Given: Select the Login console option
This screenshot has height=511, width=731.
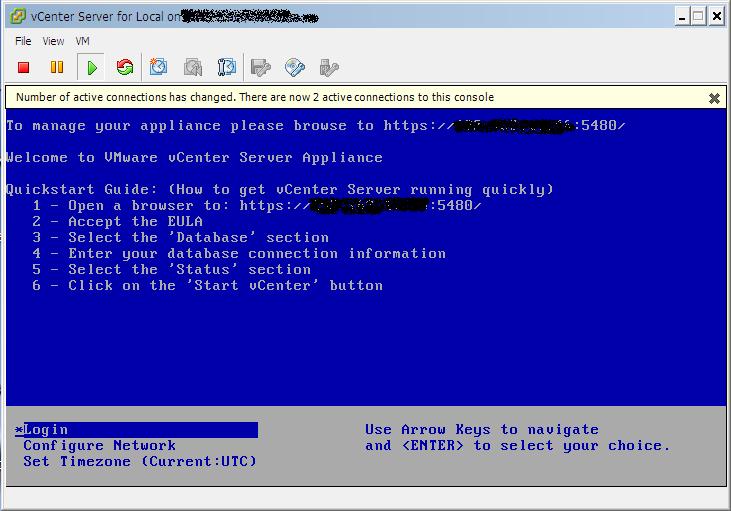Looking at the screenshot, I should [136, 429].
